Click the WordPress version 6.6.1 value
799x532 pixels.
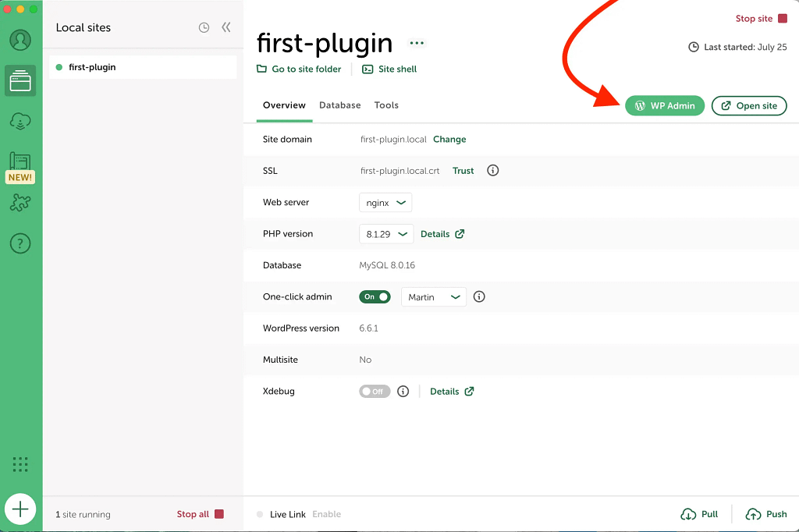369,328
